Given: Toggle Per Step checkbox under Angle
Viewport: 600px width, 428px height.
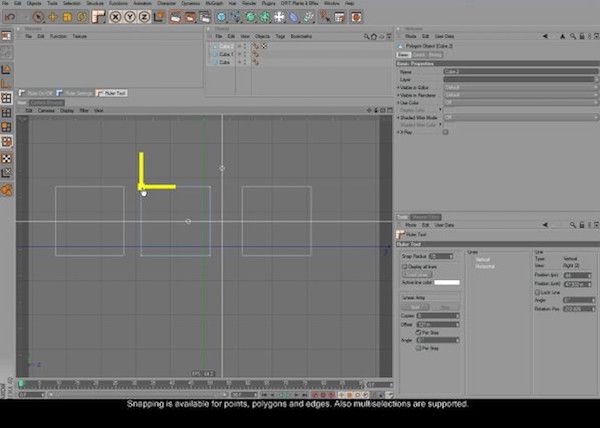Looking at the screenshot, I should [418, 348].
